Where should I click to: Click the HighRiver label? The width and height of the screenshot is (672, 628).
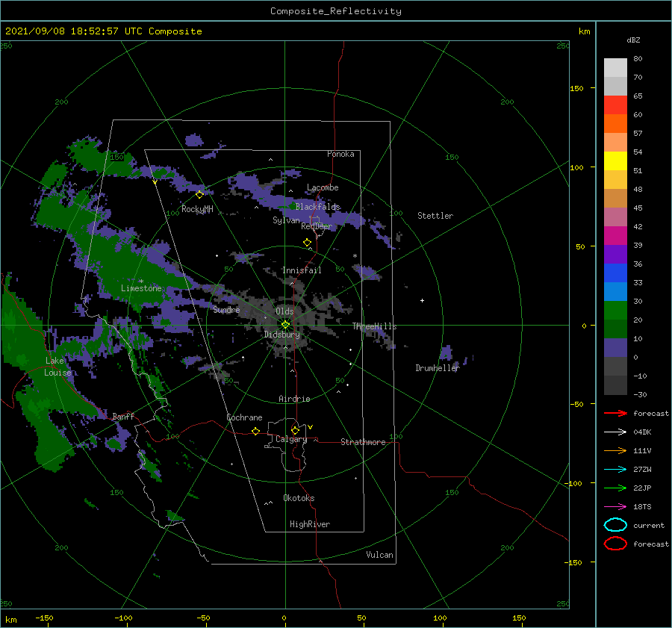click(x=310, y=524)
